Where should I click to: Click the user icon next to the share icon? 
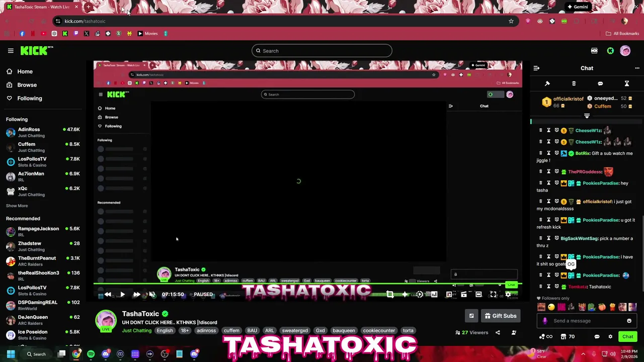click(514, 332)
